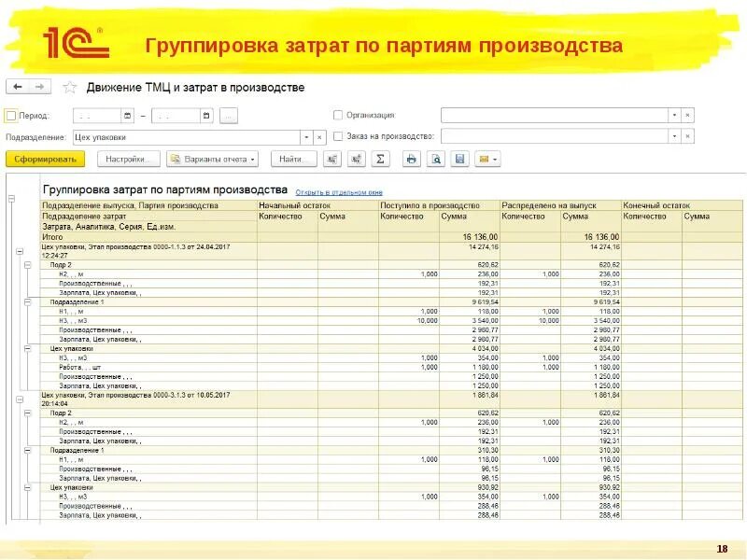Screen dimensions: 747x560
Task: Click column header Конечный остаток
Action: pyautogui.click(x=656, y=205)
